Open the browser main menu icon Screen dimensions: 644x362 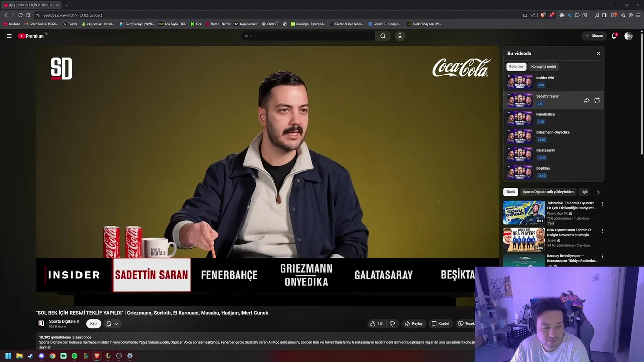point(638,15)
